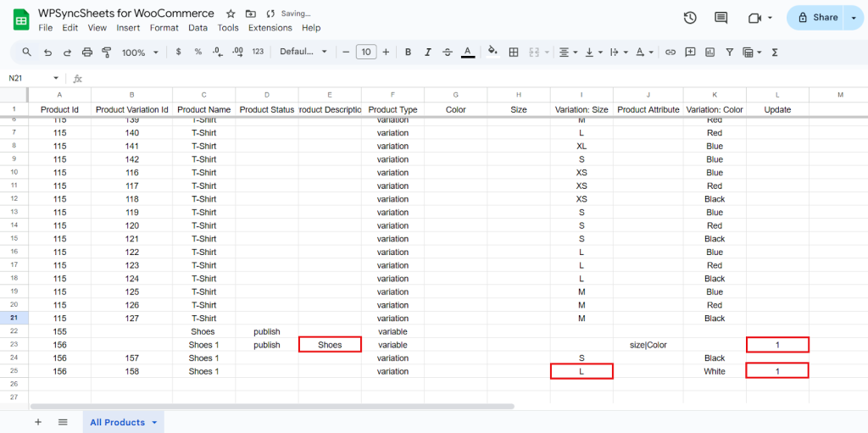
Task: Open the Help menu
Action: pyautogui.click(x=311, y=28)
